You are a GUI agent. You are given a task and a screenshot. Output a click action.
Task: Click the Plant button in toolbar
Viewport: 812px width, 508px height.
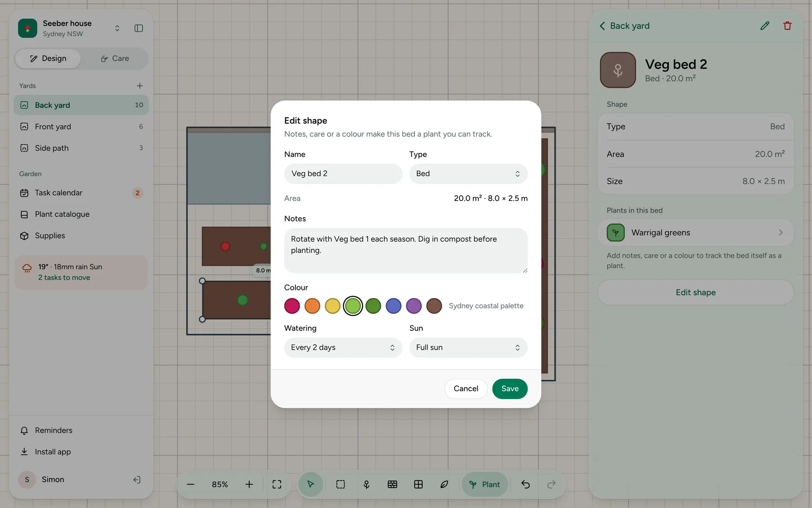click(484, 484)
